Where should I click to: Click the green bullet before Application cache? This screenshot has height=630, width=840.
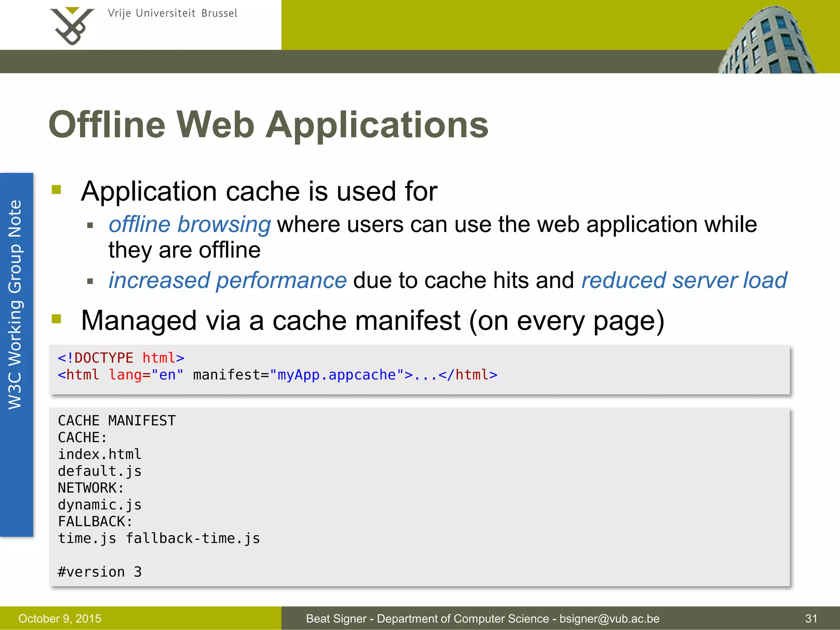click(x=57, y=189)
